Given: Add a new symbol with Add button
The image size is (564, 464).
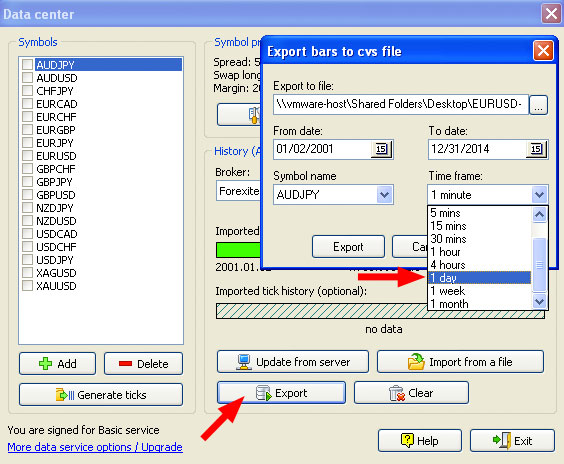Looking at the screenshot, I should 58,364.
